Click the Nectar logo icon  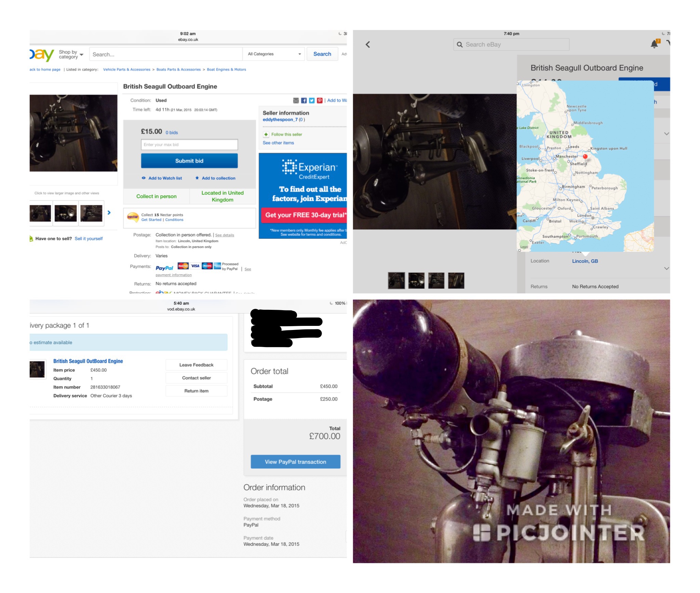[x=133, y=217]
